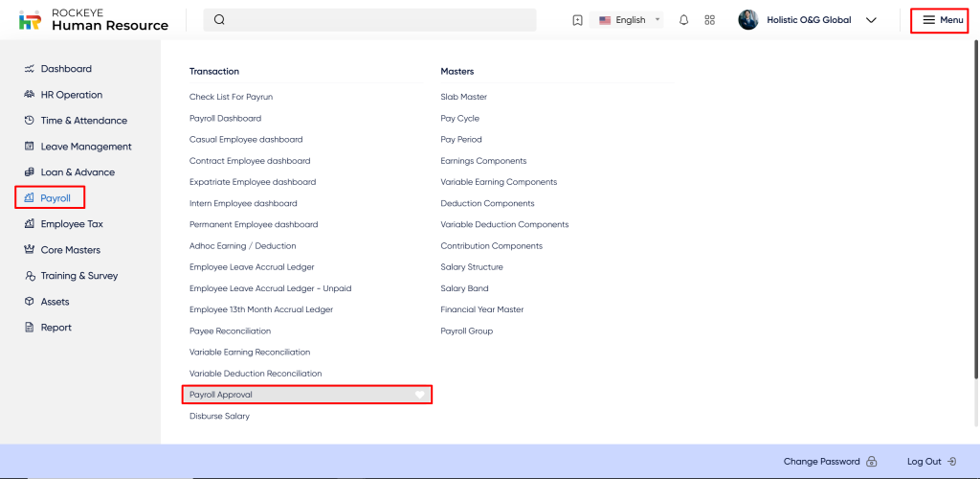Open the Salary Structure master
This screenshot has width=980, height=479.
[471, 267]
